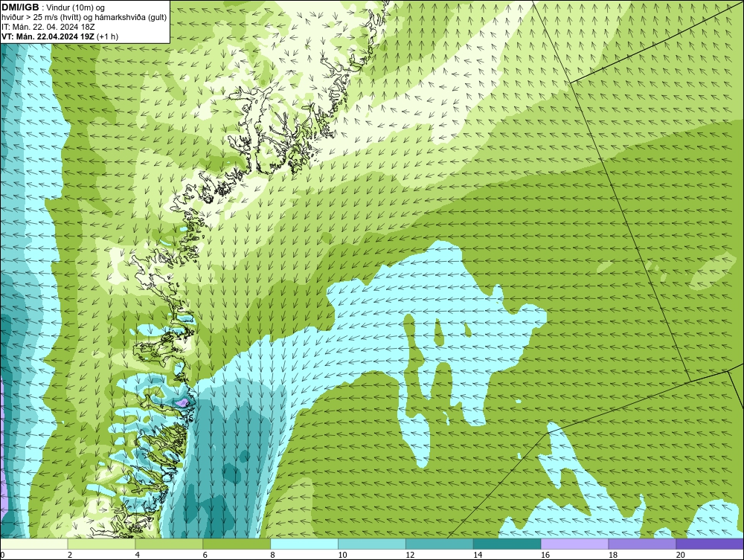Click the above 20 m/s dark purple swatch

[x=710, y=544]
